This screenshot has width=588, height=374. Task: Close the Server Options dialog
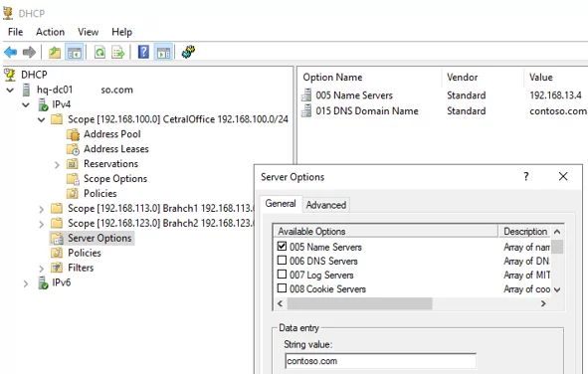563,176
